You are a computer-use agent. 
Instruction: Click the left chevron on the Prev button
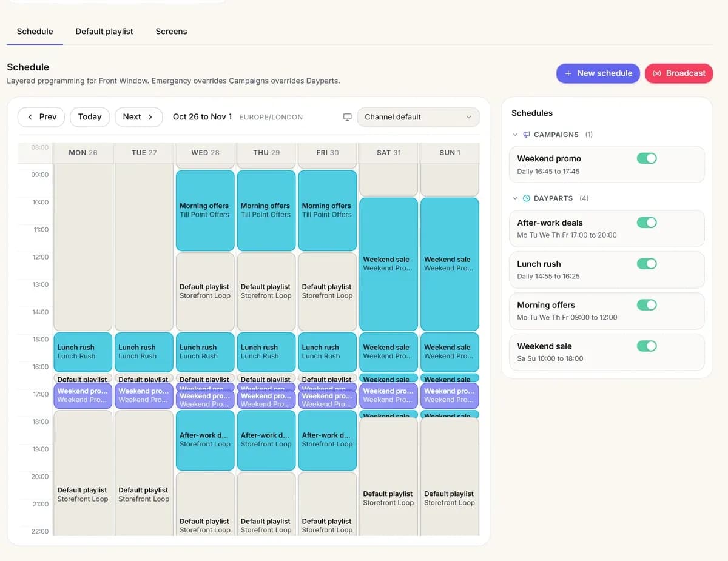(30, 117)
